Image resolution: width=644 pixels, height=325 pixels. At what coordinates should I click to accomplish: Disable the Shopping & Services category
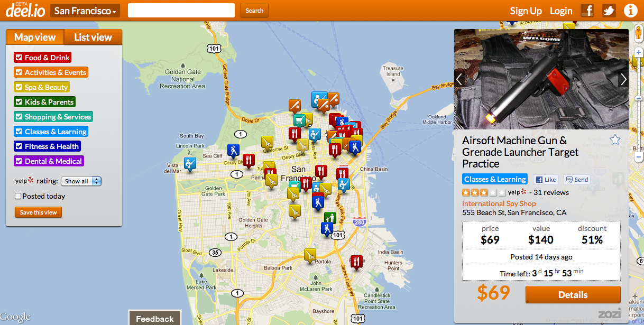(53, 117)
